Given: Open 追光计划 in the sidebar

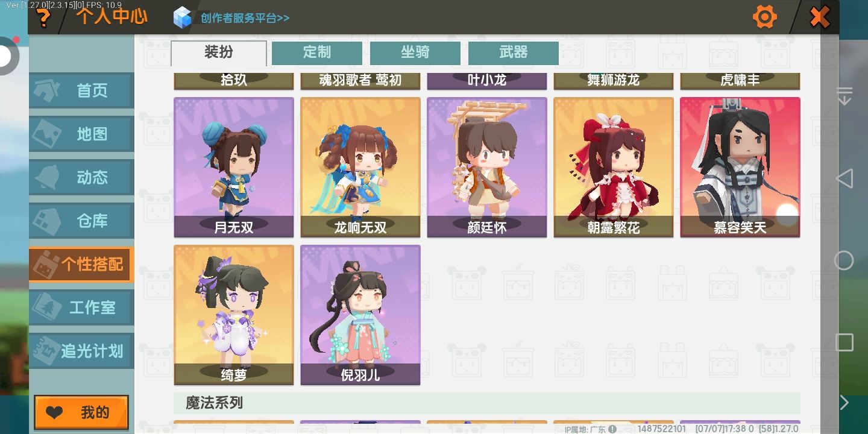Looking at the screenshot, I should coord(81,351).
